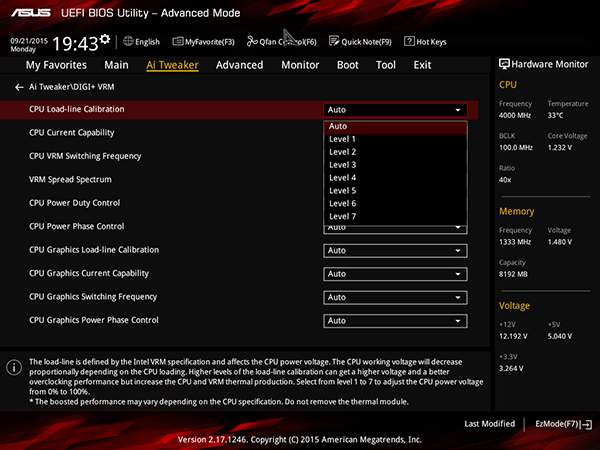The width and height of the screenshot is (600, 450).
Task: Click the back arrow to Ai Tweaker
Action: [x=19, y=88]
